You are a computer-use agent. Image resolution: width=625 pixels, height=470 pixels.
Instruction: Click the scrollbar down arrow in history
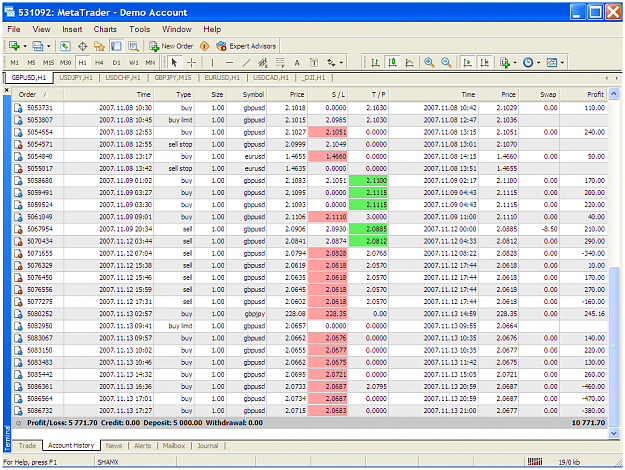point(614,433)
